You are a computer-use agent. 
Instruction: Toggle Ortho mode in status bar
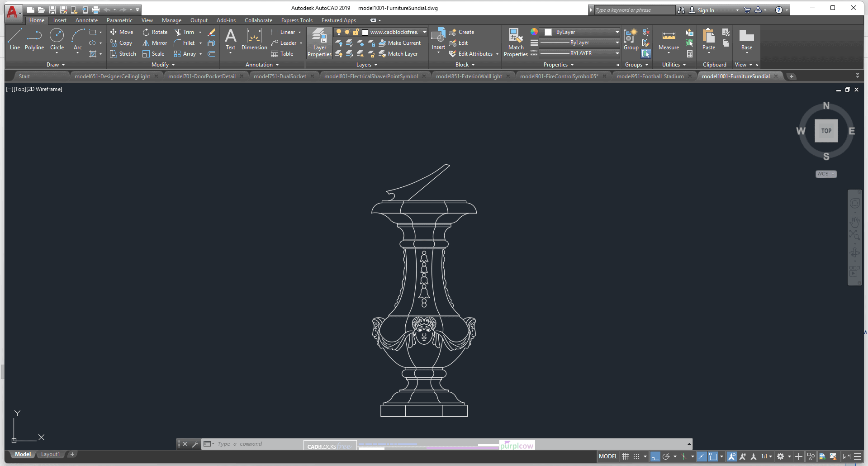655,456
